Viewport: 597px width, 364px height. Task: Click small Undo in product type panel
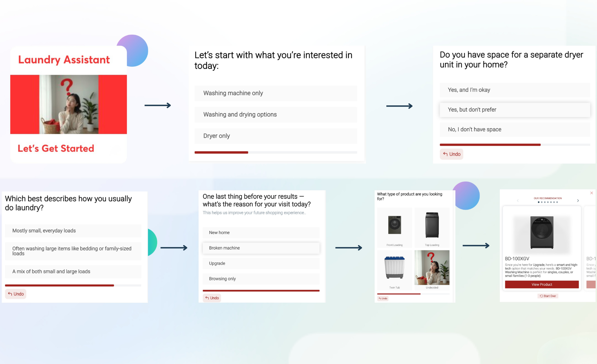coord(383,299)
